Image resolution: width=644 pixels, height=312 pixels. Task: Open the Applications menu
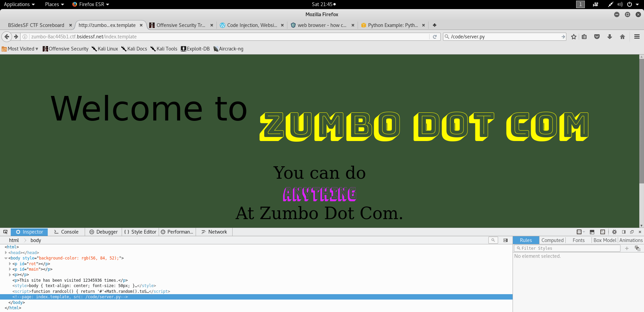[x=19, y=4]
